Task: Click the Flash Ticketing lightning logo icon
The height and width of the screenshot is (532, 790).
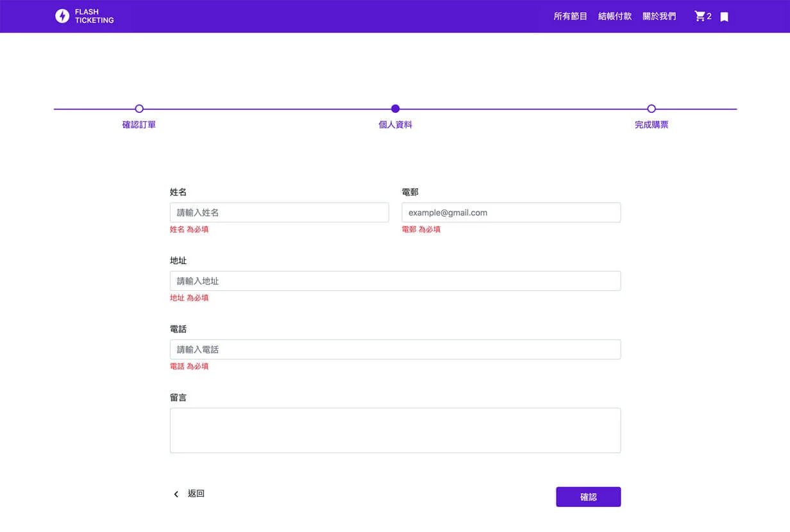Action: [x=62, y=16]
